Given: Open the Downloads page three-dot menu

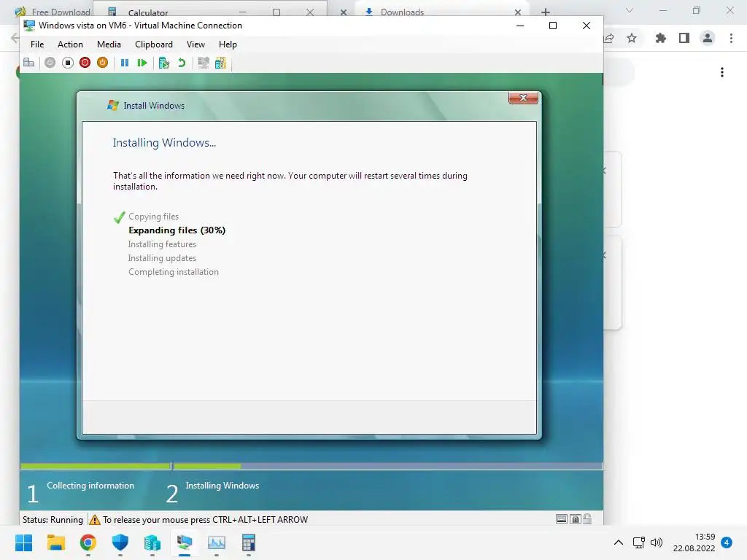Looking at the screenshot, I should pos(722,72).
